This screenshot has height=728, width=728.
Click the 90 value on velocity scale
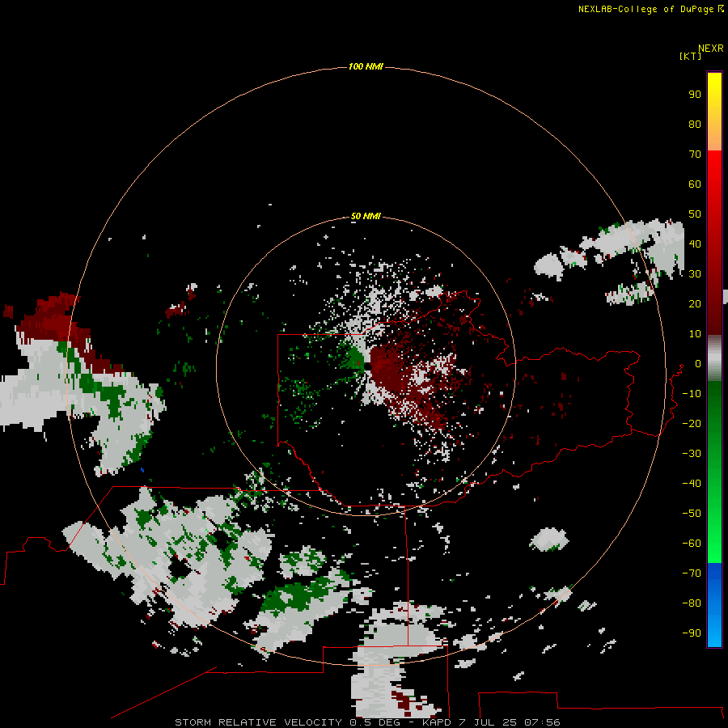coord(695,95)
